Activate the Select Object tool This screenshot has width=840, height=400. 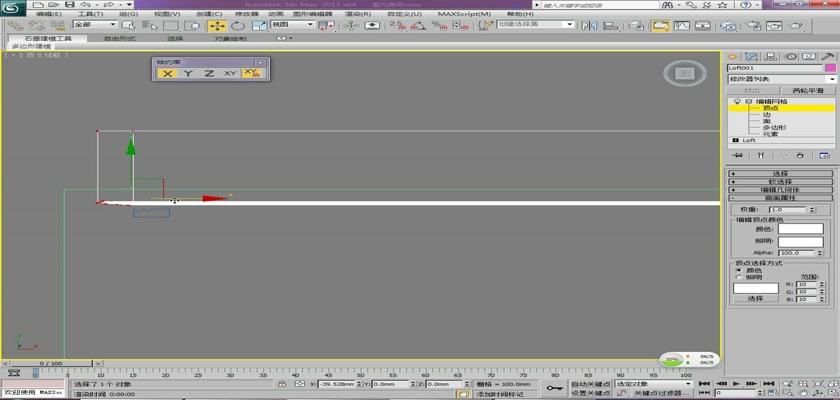(129, 26)
